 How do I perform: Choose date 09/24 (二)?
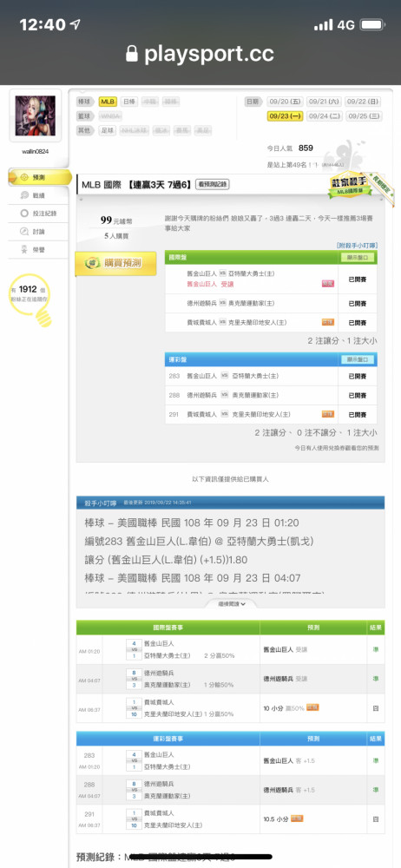point(324,116)
